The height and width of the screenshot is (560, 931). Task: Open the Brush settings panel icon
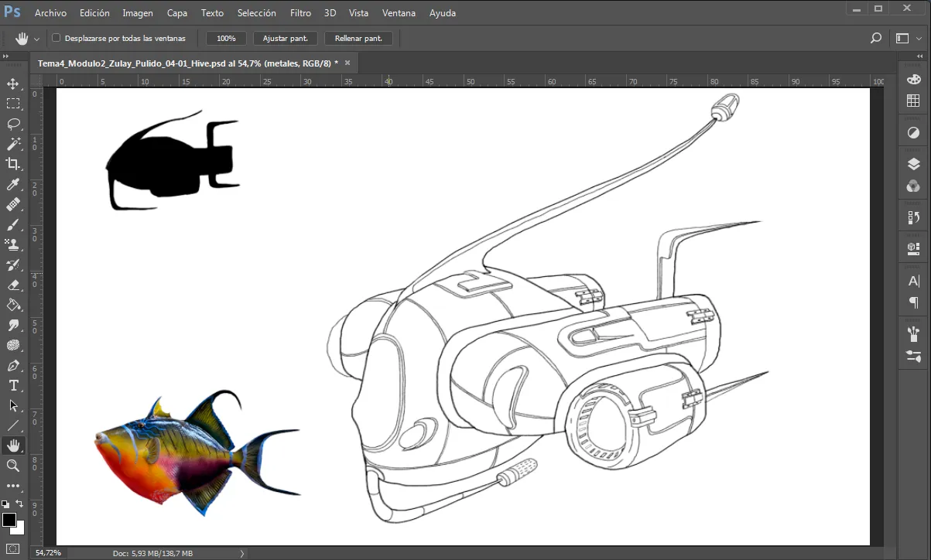913,356
